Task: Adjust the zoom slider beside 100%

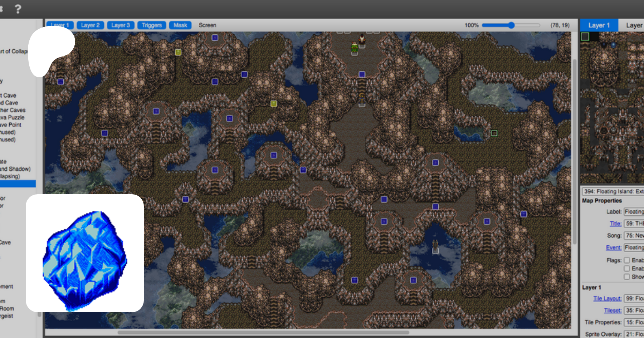Action: [511, 25]
